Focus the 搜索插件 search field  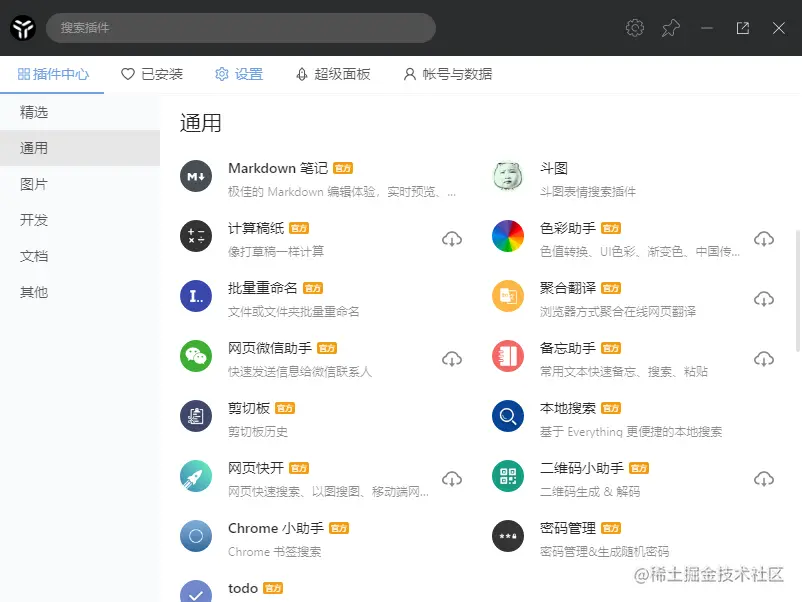[241, 28]
